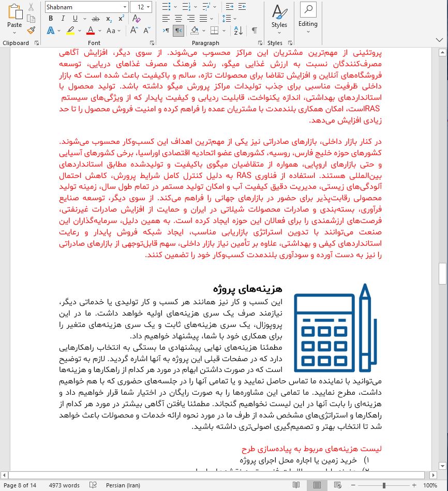Toggle Bold formatting
The width and height of the screenshot is (448, 491).
51,19
